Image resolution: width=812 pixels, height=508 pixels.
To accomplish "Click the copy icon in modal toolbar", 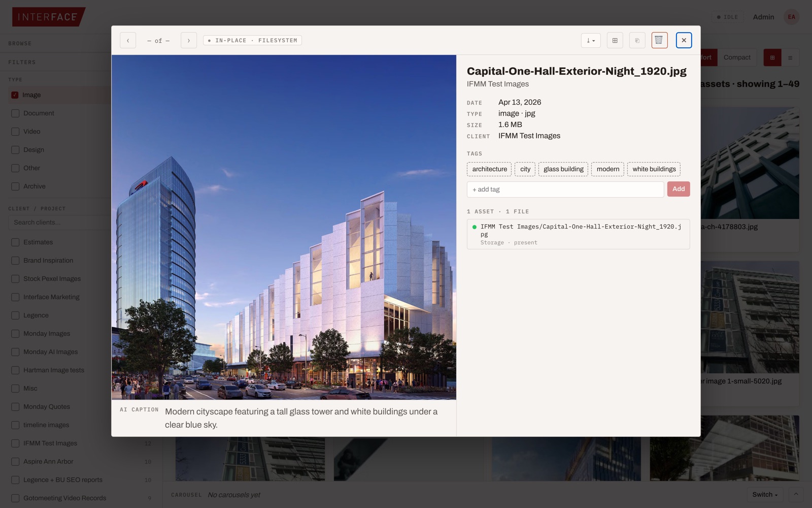I will [637, 40].
